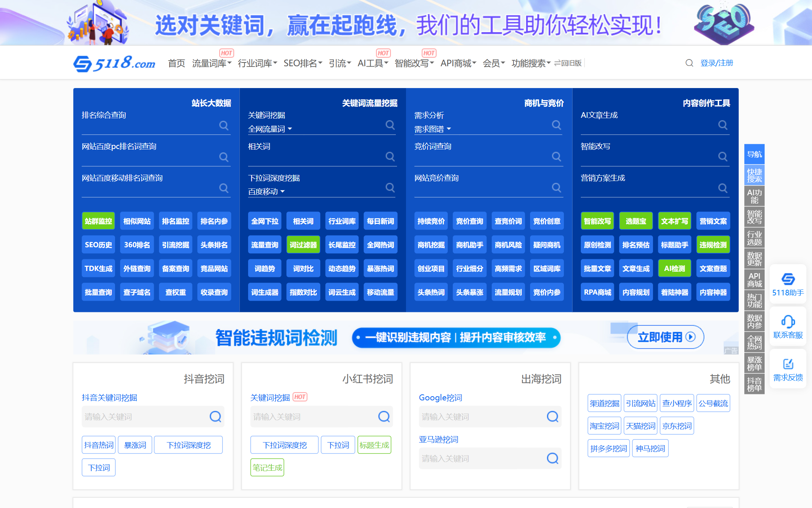Image resolution: width=812 pixels, height=508 pixels.
Task: Click 拼多多挖词 button
Action: pos(609,448)
